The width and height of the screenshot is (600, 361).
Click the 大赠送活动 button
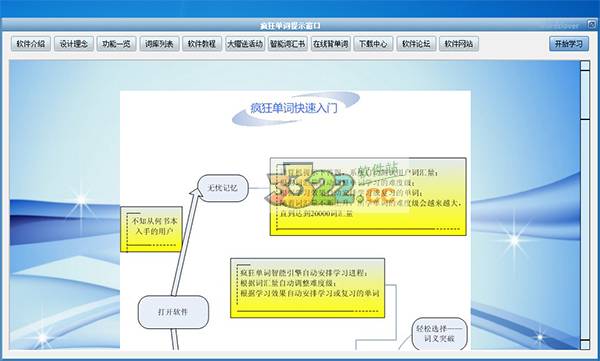click(245, 44)
